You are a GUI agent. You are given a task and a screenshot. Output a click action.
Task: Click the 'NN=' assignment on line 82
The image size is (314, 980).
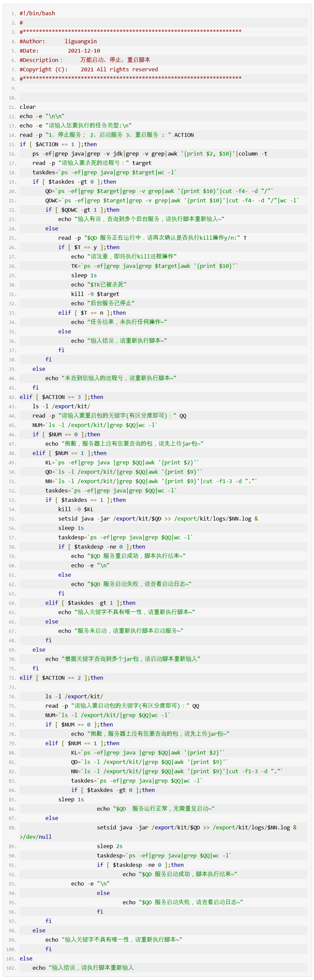click(x=177, y=771)
